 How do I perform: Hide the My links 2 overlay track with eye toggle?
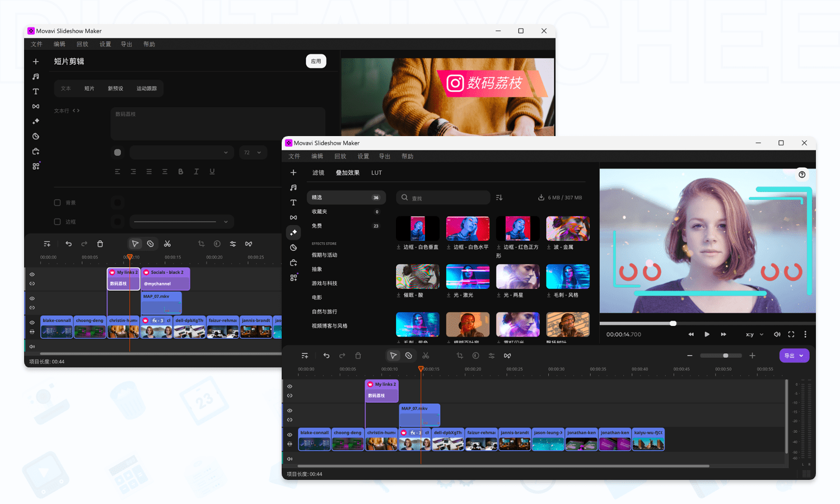tap(290, 386)
